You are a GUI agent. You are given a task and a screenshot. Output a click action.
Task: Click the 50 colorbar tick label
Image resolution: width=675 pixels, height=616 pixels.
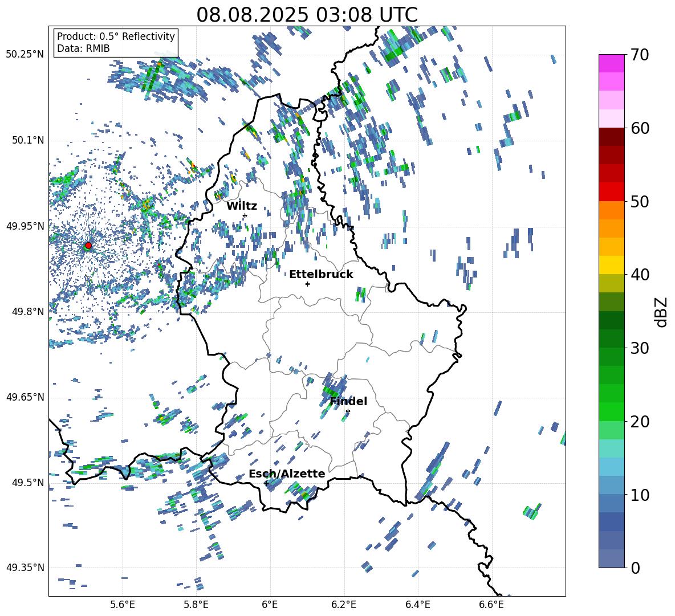click(639, 202)
